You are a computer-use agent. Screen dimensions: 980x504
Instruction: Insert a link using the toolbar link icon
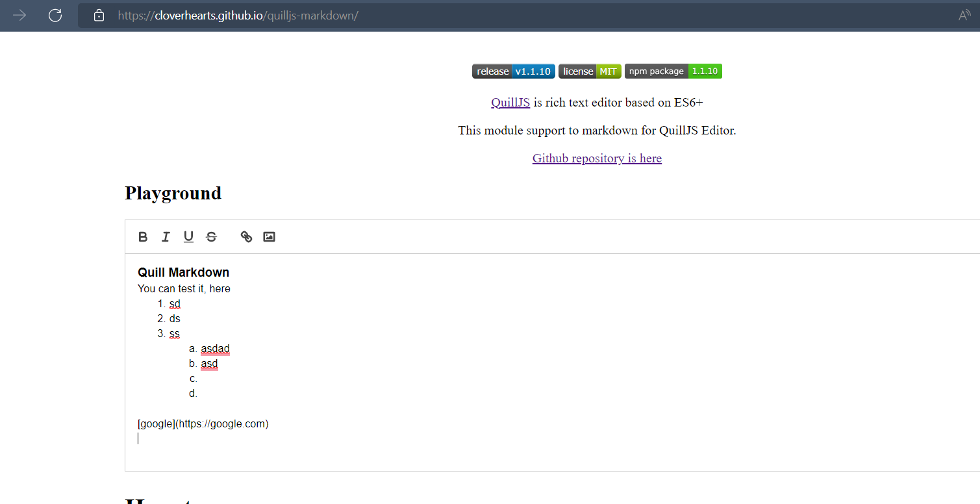pyautogui.click(x=246, y=237)
